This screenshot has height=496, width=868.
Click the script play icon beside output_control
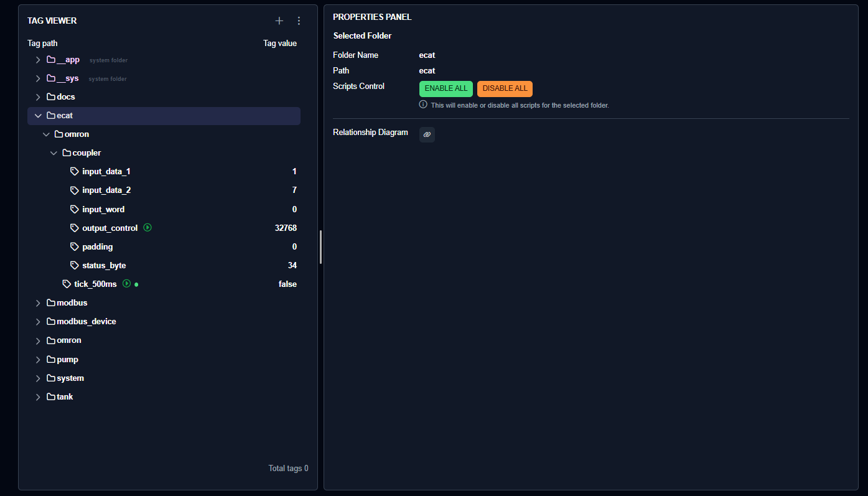pos(147,228)
